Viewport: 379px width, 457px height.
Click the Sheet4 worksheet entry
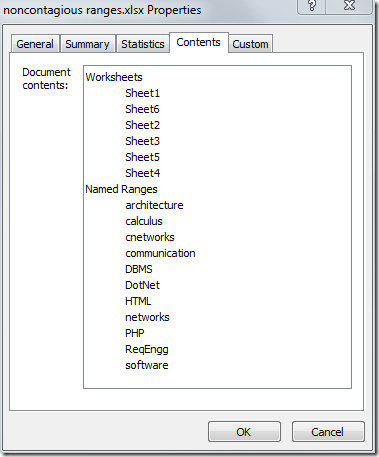[x=143, y=173]
